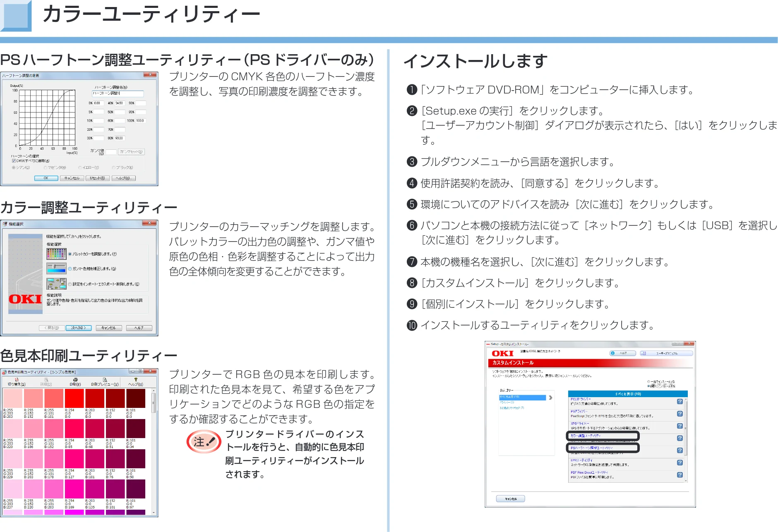Click the ハーフトーン調整名 text field
Viewport: 778px width, 532px height.
(x=118, y=93)
